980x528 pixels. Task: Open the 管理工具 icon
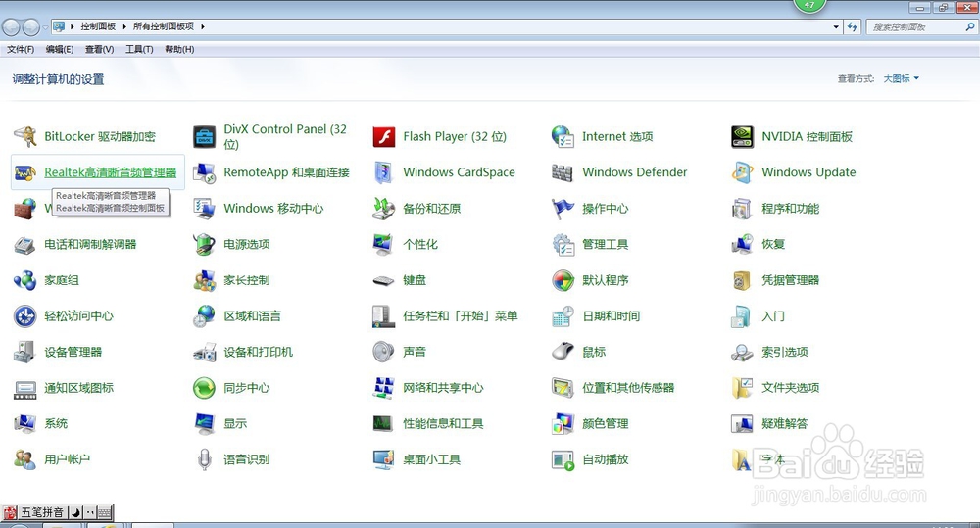pyautogui.click(x=563, y=244)
